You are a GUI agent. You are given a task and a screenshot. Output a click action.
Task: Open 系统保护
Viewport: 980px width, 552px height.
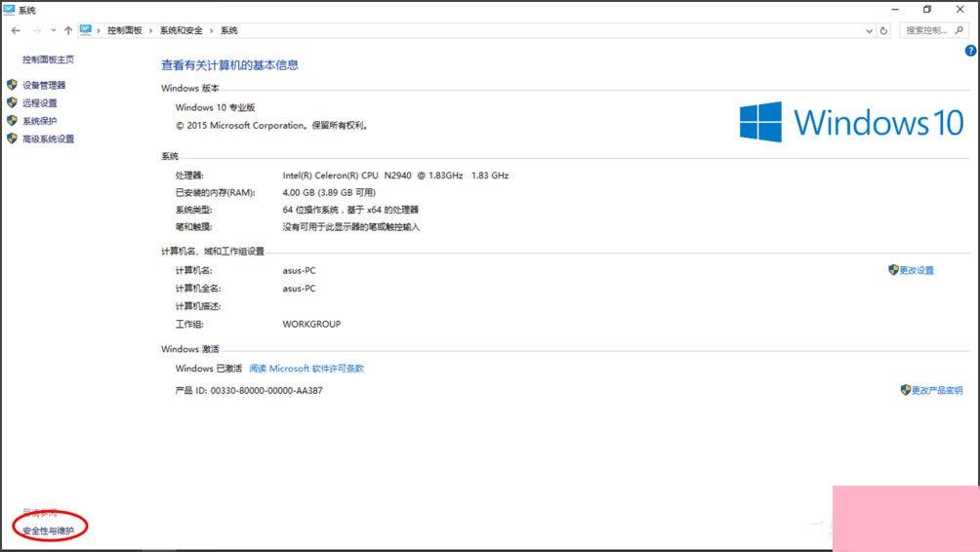click(x=39, y=121)
